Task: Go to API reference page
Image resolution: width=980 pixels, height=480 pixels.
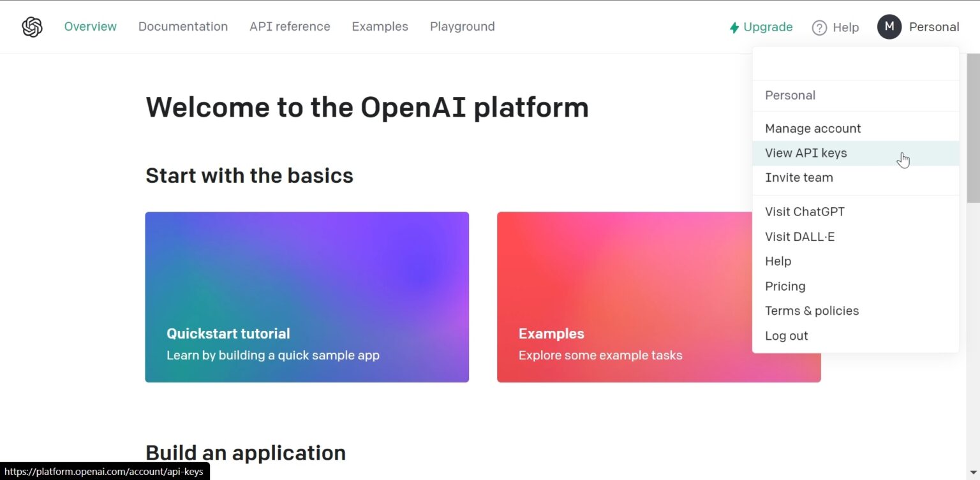Action: pyautogui.click(x=290, y=27)
